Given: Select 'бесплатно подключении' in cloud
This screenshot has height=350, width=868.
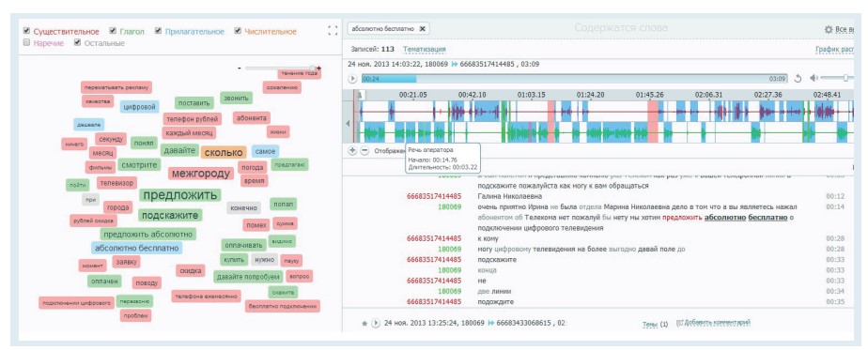Looking at the screenshot, I should pyautogui.click(x=283, y=306).
